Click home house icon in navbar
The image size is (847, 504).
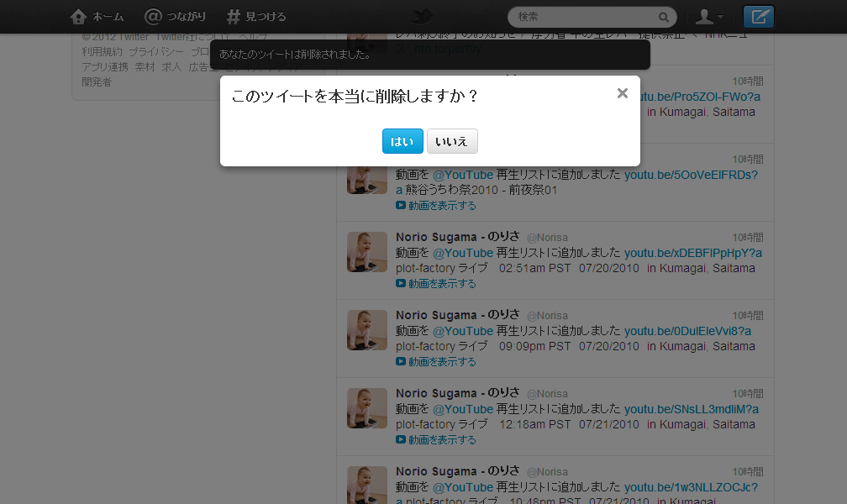click(78, 17)
